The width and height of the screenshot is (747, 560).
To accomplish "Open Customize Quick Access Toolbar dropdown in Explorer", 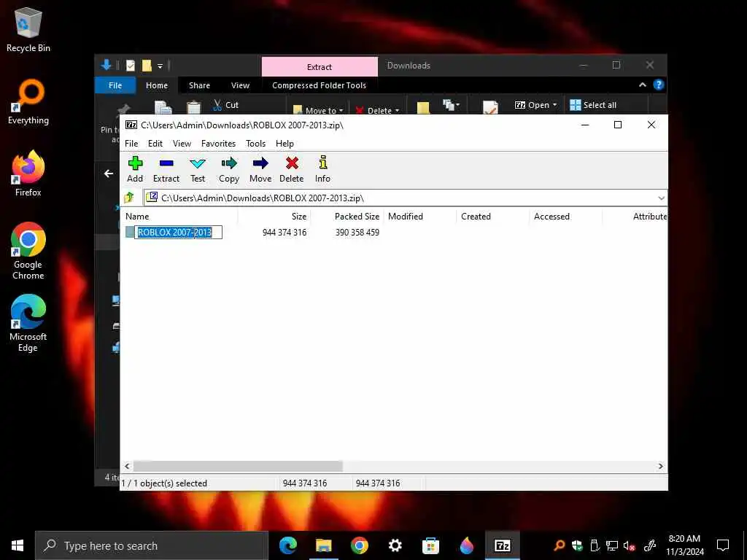I will [160, 66].
